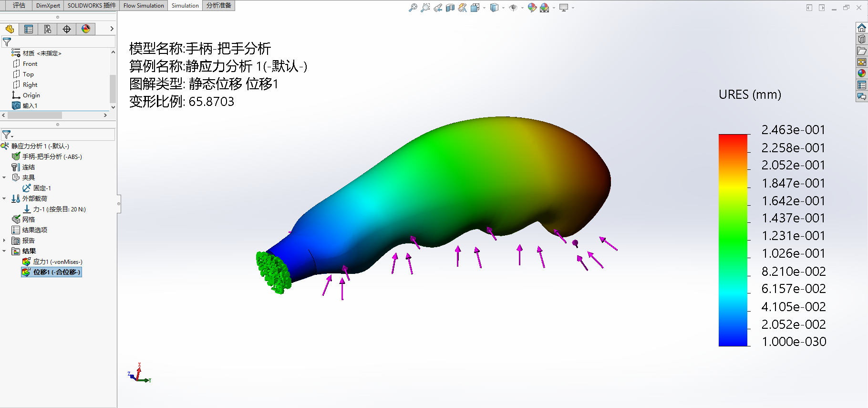The width and height of the screenshot is (868, 408).
Task: Click the Apply Scene icon
Action: click(x=545, y=8)
